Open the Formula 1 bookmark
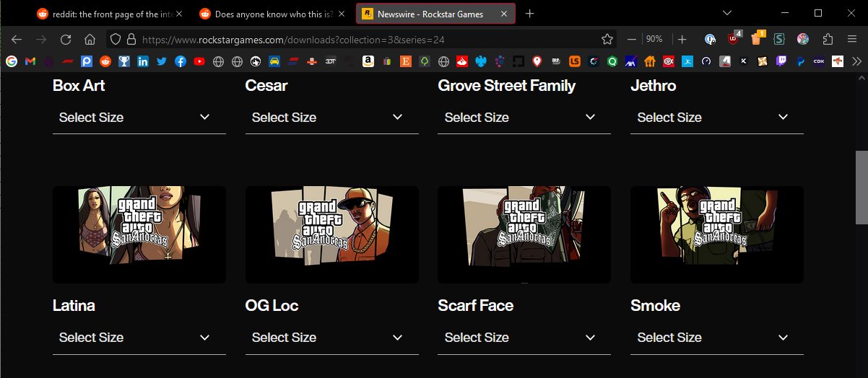This screenshot has width=868, height=378. [68, 61]
